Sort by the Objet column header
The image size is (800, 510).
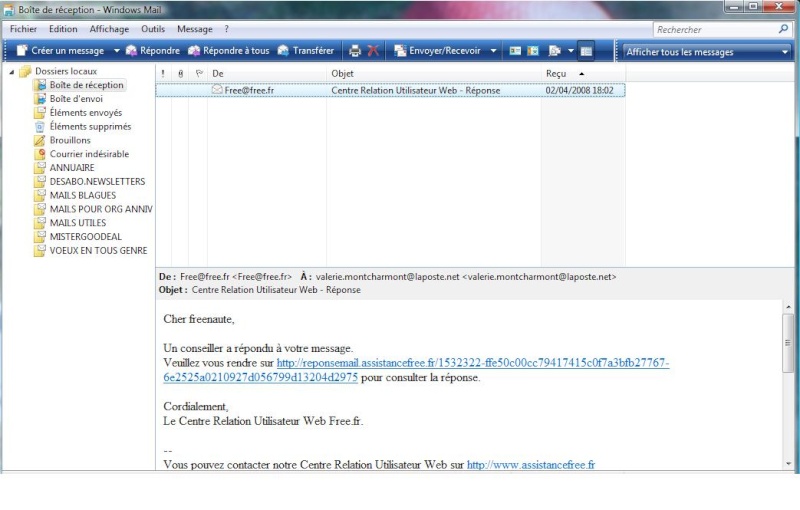(434, 73)
